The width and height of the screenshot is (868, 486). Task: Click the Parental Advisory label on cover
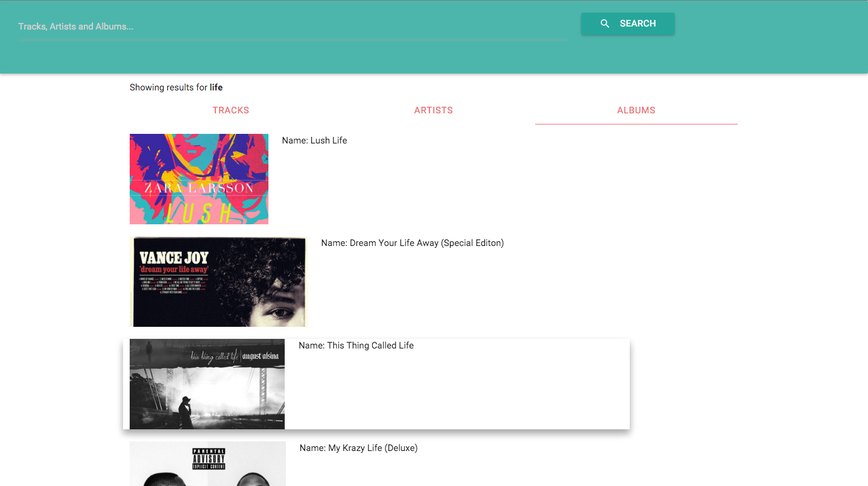click(x=209, y=459)
